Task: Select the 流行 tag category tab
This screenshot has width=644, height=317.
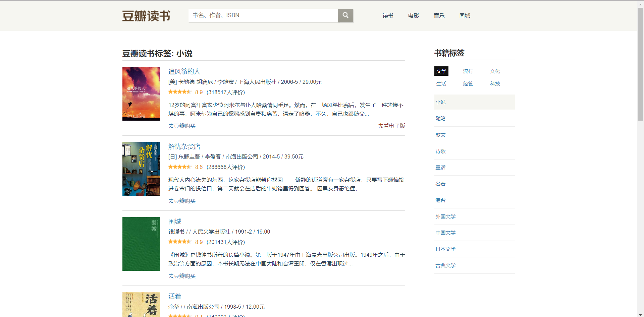Action: pyautogui.click(x=468, y=71)
